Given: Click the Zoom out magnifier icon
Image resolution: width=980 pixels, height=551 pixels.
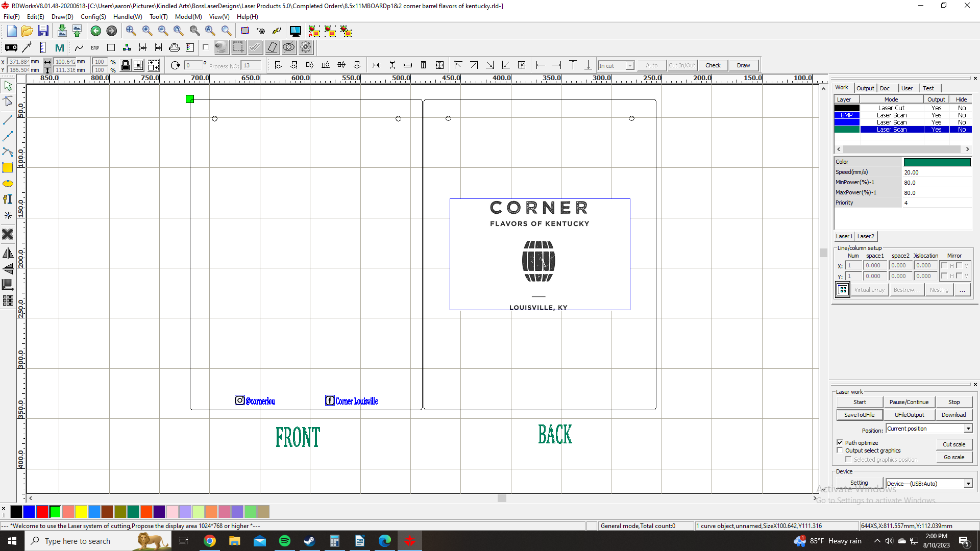Looking at the screenshot, I should [x=163, y=31].
